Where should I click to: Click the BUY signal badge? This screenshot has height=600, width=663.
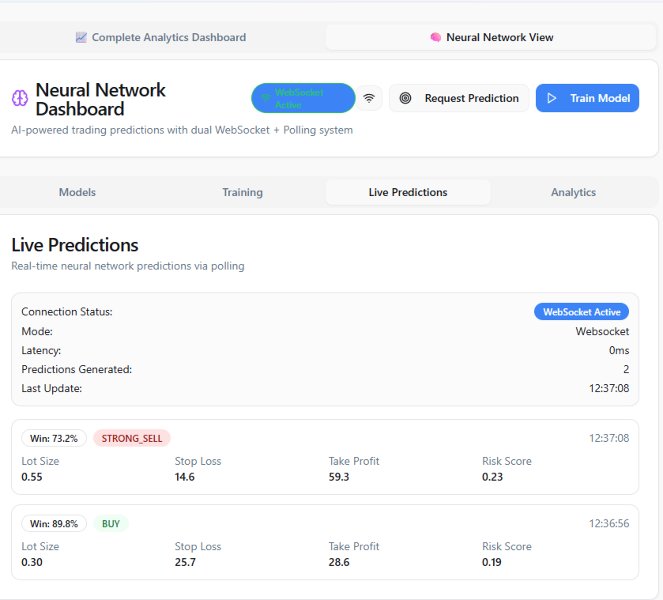[110, 523]
